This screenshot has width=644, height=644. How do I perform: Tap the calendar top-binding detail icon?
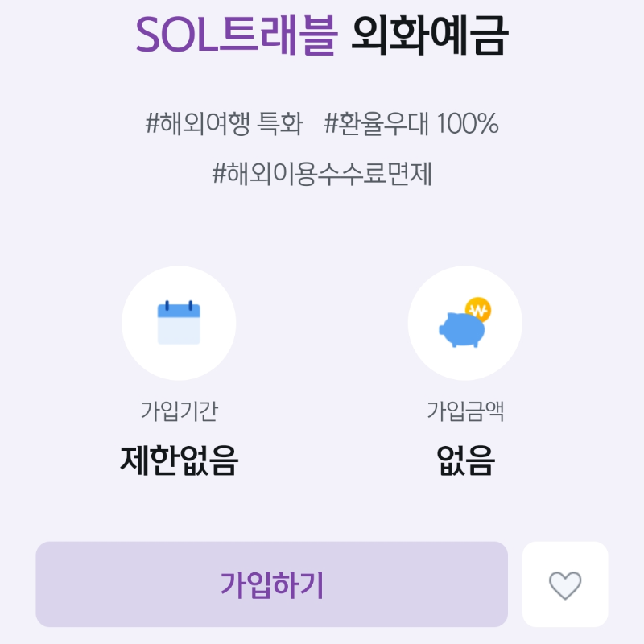tap(179, 304)
